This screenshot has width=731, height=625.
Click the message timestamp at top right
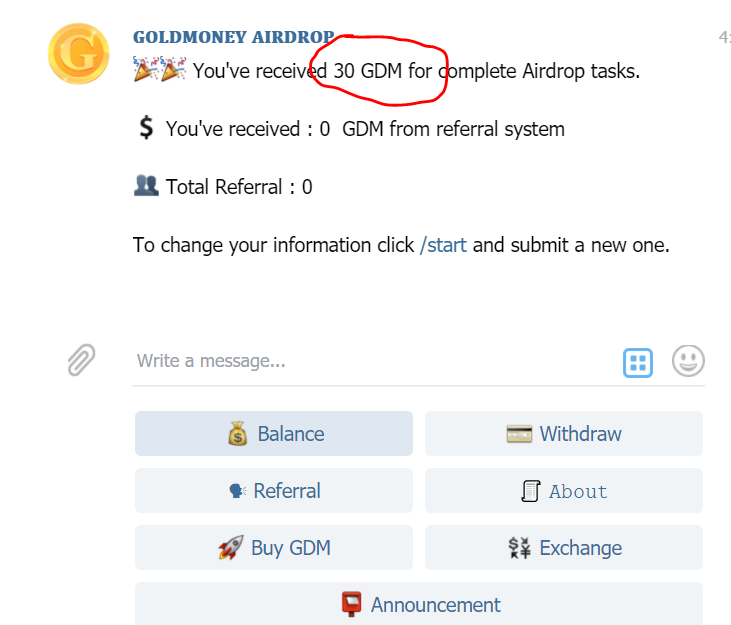(724, 38)
